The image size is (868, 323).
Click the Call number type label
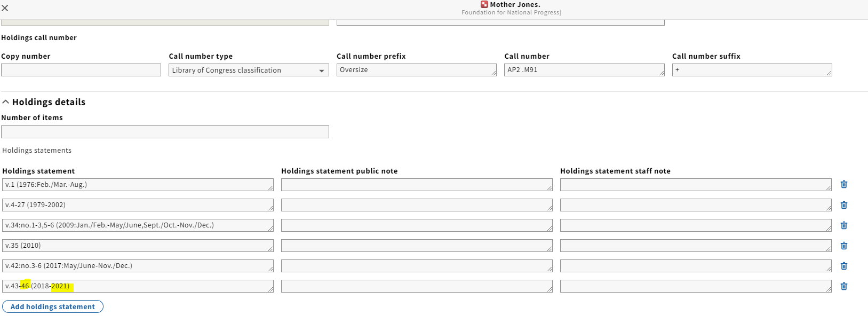[201, 57]
